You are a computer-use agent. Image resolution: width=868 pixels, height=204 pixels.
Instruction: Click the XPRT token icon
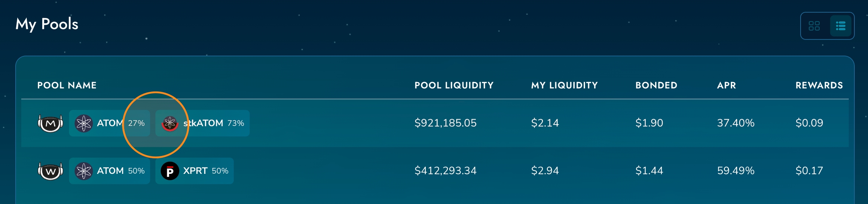tap(170, 171)
